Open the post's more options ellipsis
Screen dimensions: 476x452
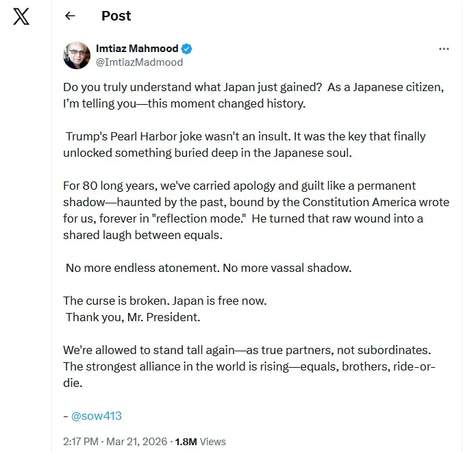444,49
